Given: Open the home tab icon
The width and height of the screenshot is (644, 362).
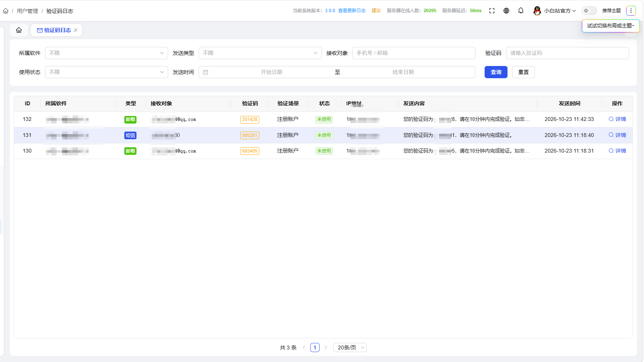Looking at the screenshot, I should tap(19, 30).
